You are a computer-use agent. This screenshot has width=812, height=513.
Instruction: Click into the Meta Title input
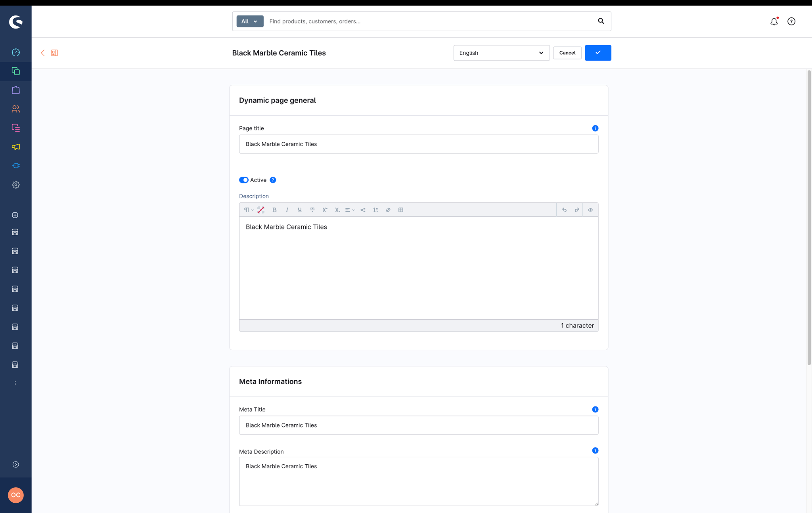419,425
